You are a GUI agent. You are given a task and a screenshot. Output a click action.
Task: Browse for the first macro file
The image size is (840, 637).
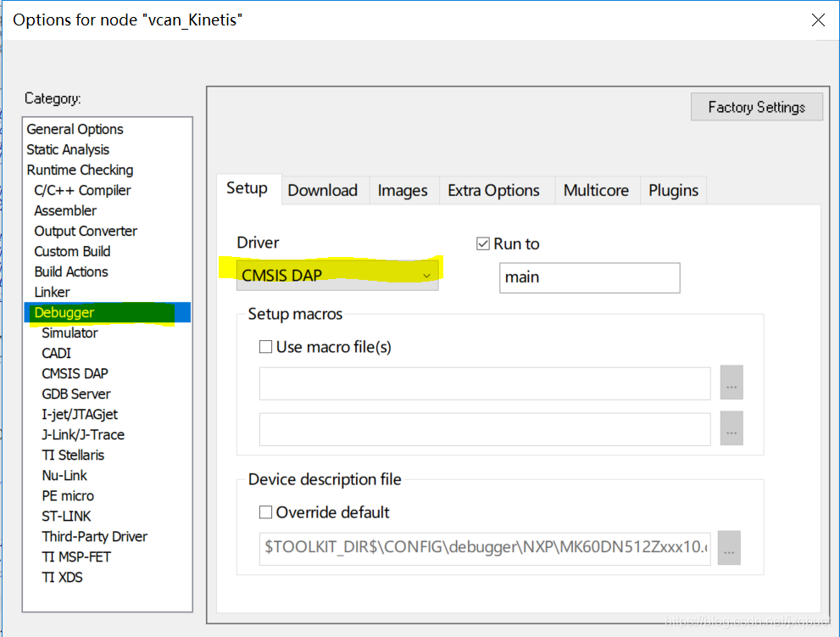[732, 383]
